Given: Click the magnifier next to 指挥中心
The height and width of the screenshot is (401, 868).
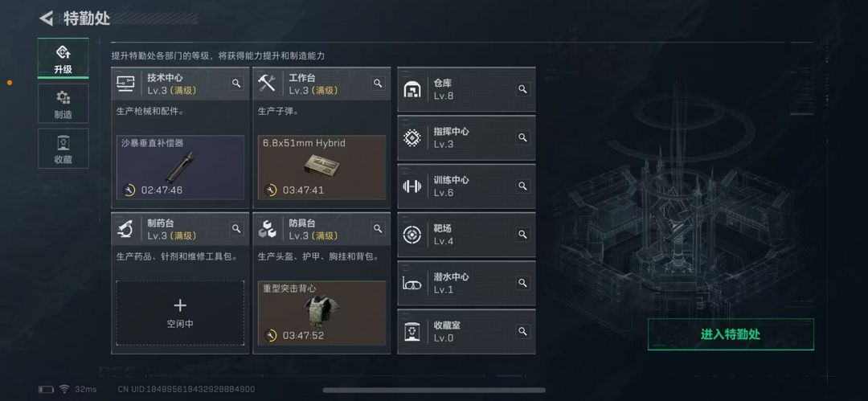Looking at the screenshot, I should point(522,137).
